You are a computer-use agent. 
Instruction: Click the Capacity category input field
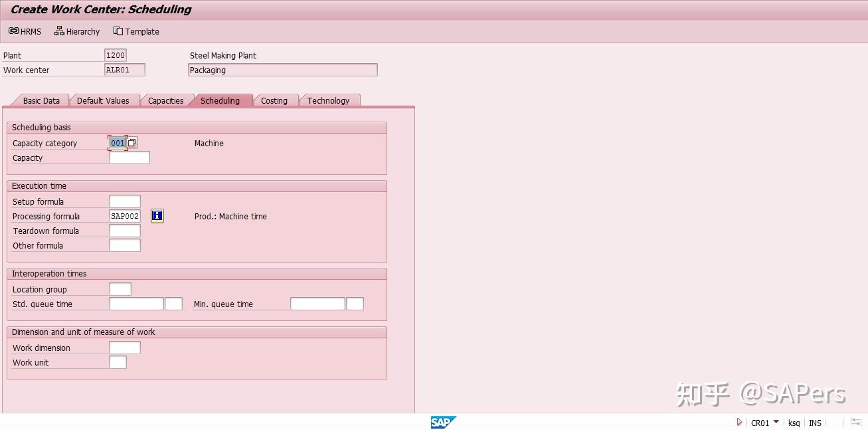(x=118, y=143)
